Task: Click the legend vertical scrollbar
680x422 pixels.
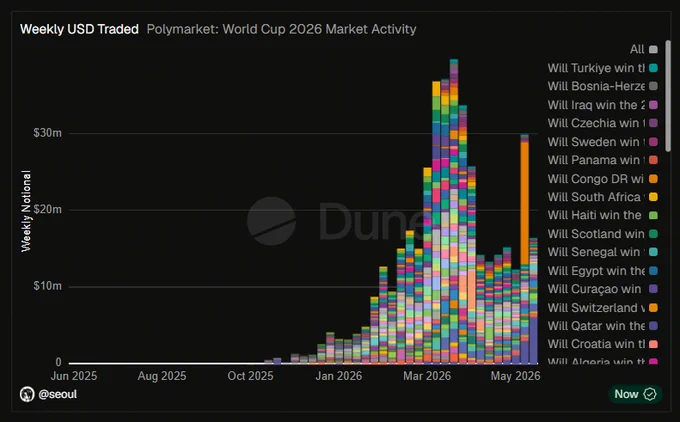Action: pos(668,95)
